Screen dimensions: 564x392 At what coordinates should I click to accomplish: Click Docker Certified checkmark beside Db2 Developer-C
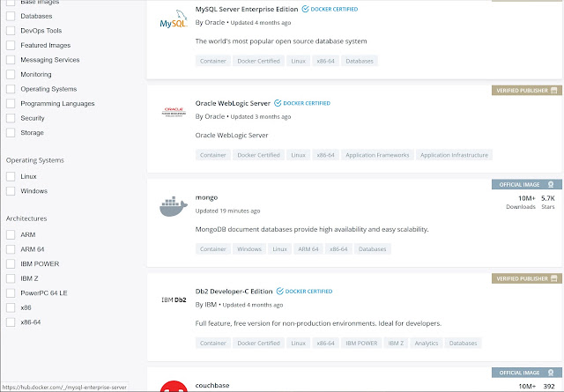(280, 292)
